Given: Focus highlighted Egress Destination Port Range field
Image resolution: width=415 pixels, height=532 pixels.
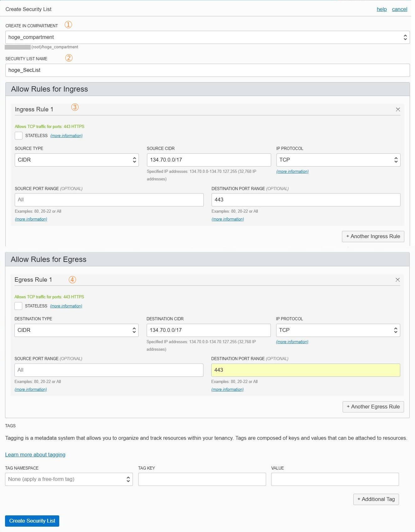Looking at the screenshot, I should 306,370.
